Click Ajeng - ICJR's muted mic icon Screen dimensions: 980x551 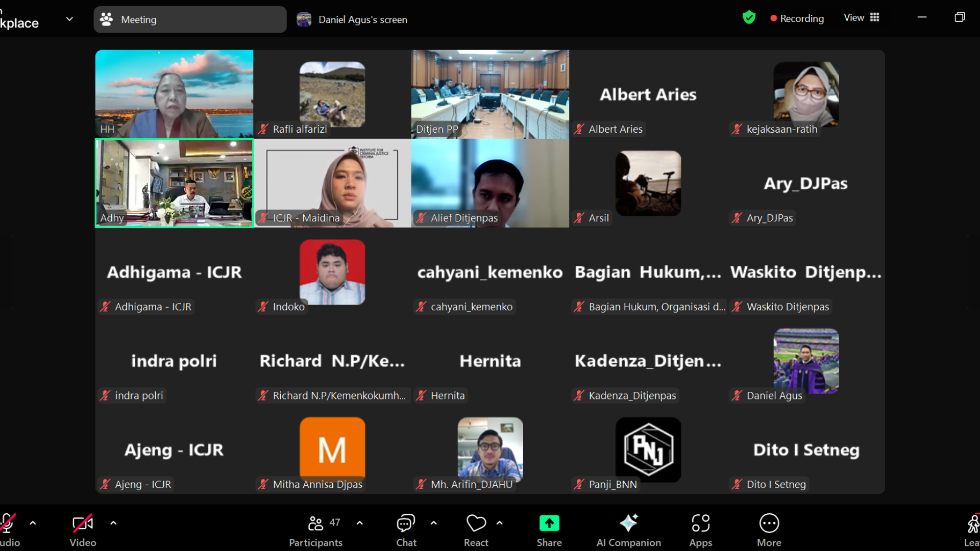105,484
